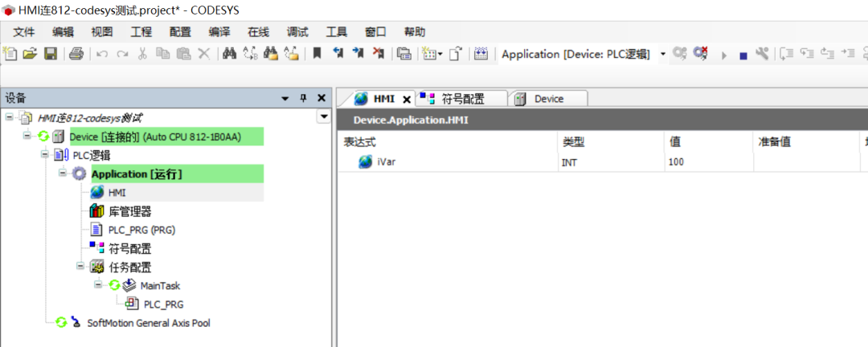Screen dimensions: 868x347
Task: Open the device tree view dropdown button
Action: pos(323,116)
